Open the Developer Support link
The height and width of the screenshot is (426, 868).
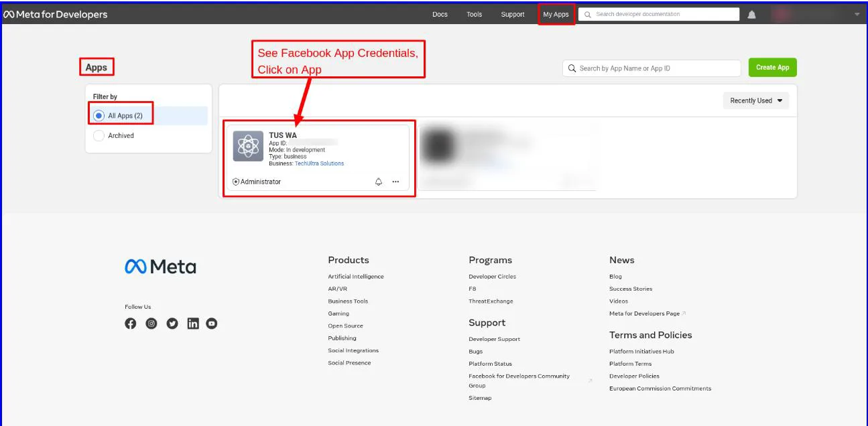[494, 339]
